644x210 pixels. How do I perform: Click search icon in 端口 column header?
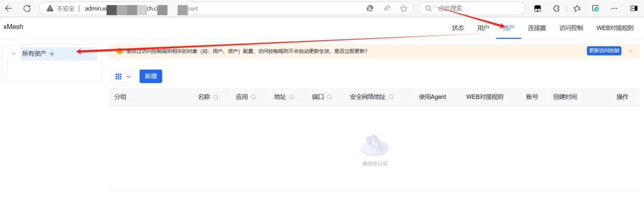click(x=329, y=97)
